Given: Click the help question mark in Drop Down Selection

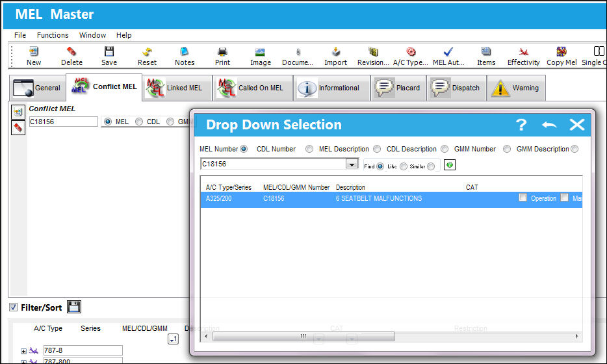Looking at the screenshot, I should pyautogui.click(x=521, y=125).
